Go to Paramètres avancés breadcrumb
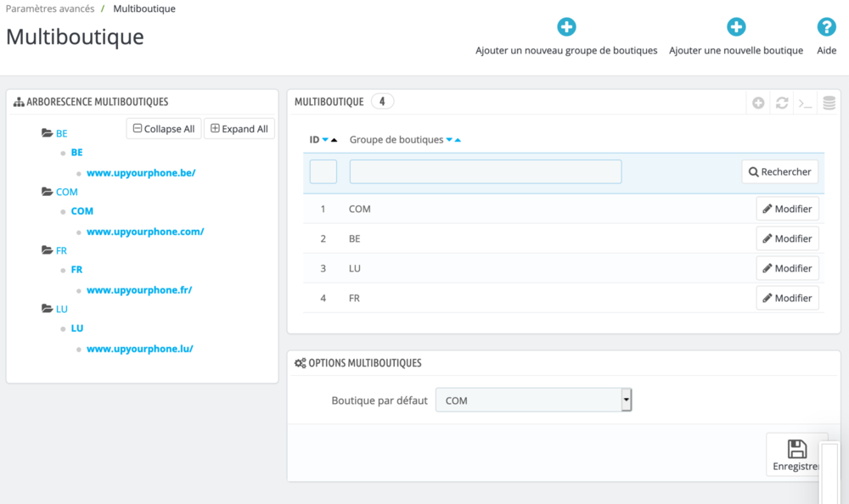849x504 pixels. [x=50, y=8]
